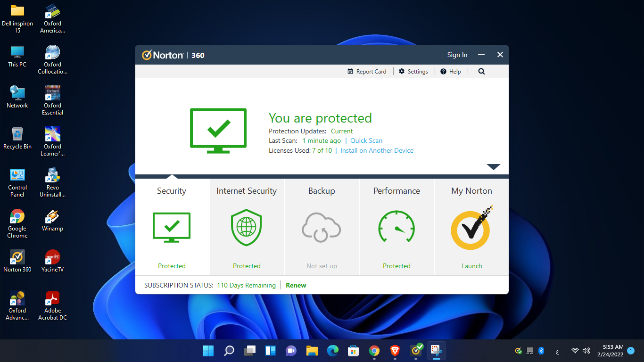Viewport: 644px width, 362px height.
Task: Close the Norton 360 window
Action: pyautogui.click(x=500, y=55)
